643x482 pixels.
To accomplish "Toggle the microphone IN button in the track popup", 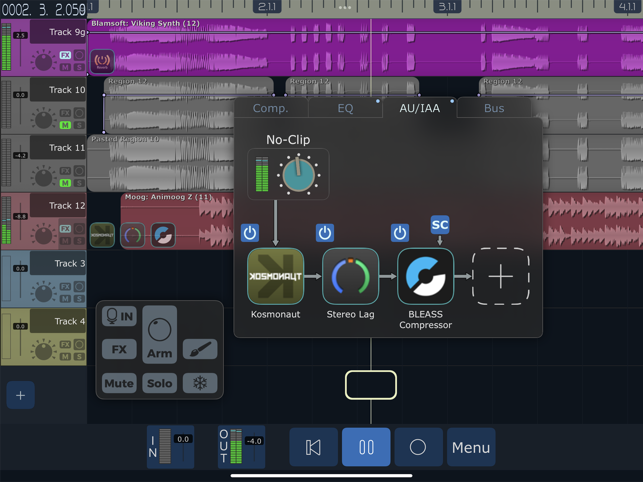I will pyautogui.click(x=119, y=315).
